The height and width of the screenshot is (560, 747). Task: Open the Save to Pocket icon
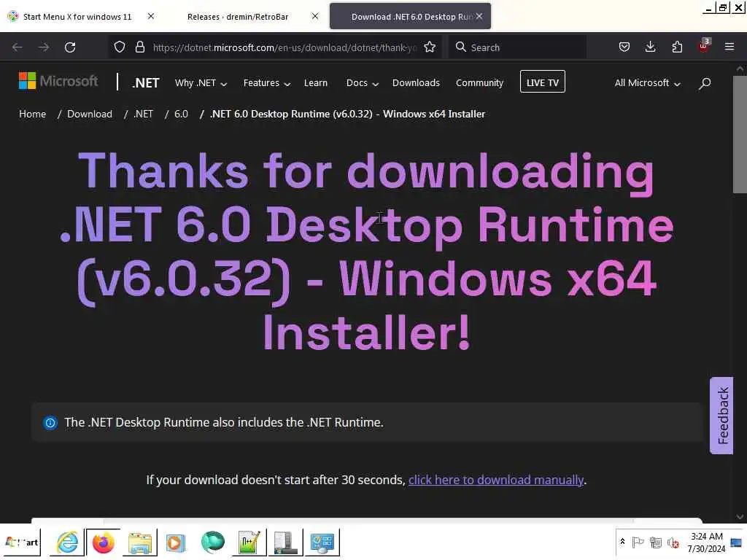pyautogui.click(x=624, y=47)
